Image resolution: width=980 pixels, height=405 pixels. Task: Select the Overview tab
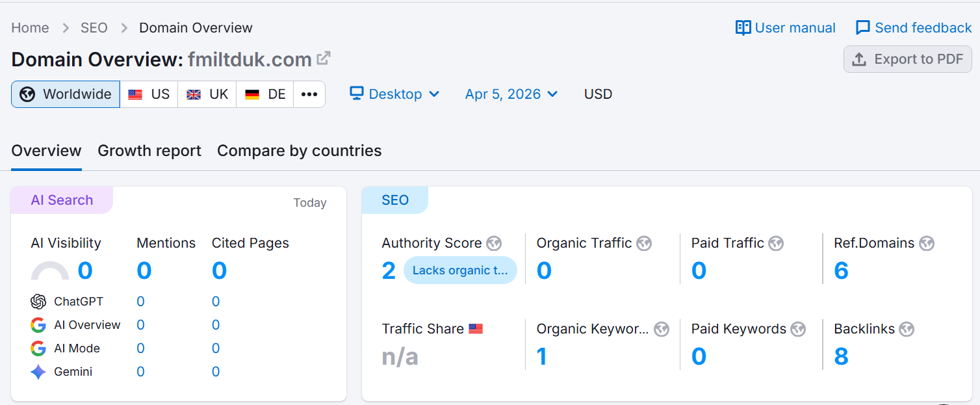(x=47, y=151)
